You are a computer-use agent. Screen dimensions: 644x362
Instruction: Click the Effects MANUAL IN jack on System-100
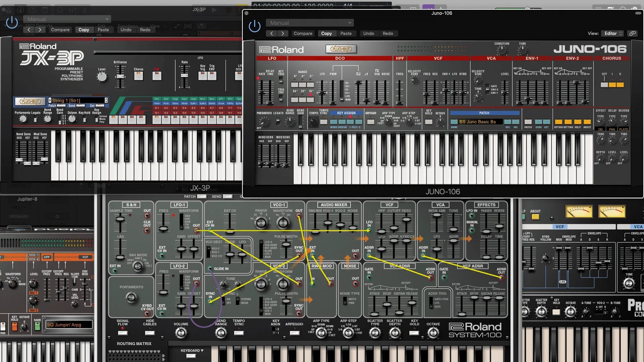click(x=472, y=231)
